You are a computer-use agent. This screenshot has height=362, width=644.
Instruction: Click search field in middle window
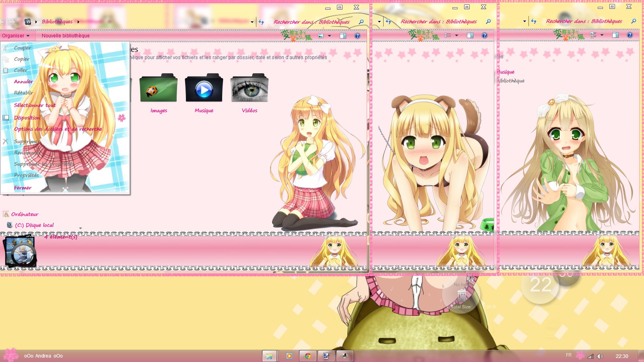point(439,22)
